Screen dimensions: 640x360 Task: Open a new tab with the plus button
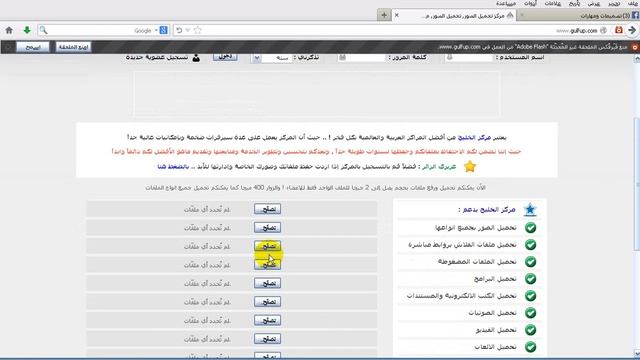coord(384,15)
